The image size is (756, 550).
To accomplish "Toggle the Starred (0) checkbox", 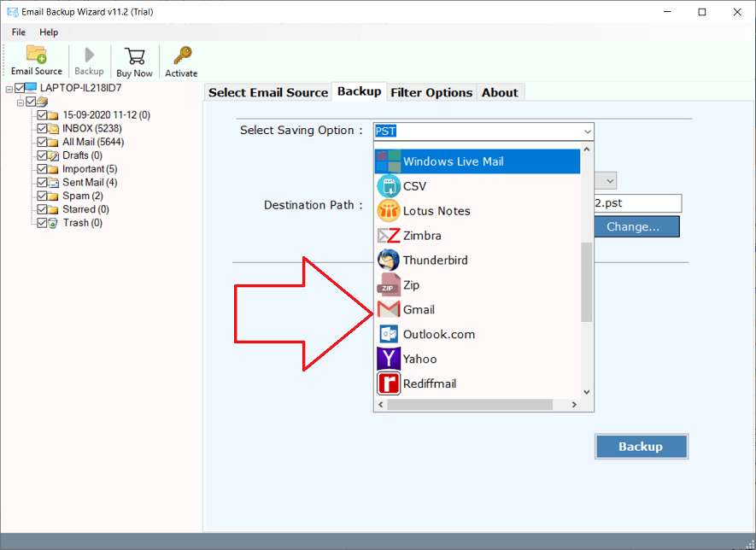I will [x=42, y=209].
